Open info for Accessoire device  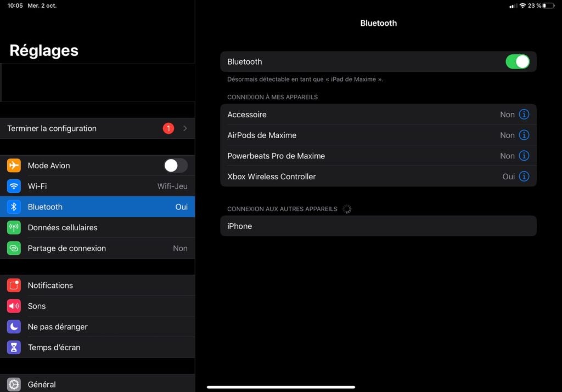524,114
